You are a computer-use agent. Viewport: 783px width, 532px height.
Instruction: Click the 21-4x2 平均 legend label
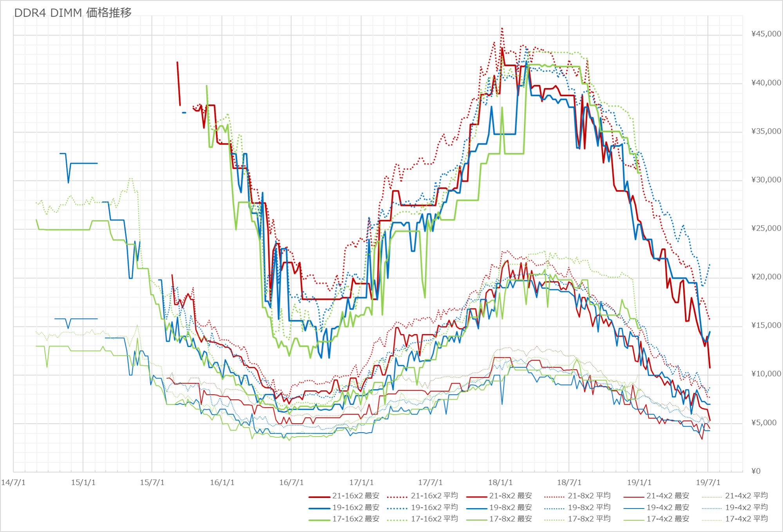tap(746, 496)
